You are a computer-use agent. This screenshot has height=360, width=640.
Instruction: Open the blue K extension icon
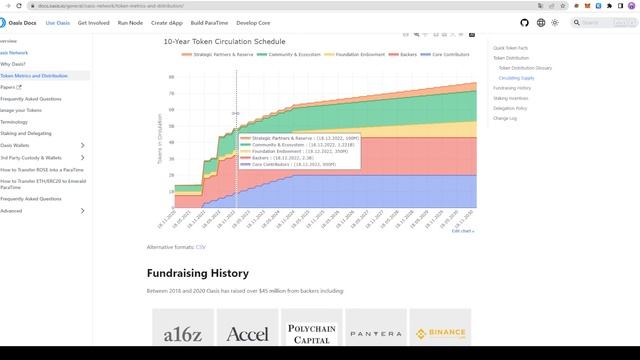(598, 6)
